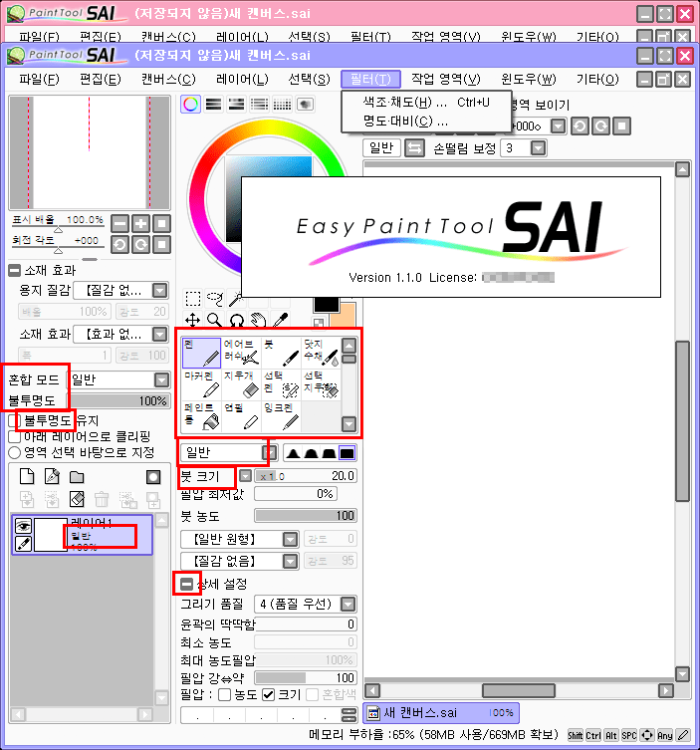700x750 pixels.
Task: Click the navigator rotate counterclockwise button
Action: click(x=119, y=245)
